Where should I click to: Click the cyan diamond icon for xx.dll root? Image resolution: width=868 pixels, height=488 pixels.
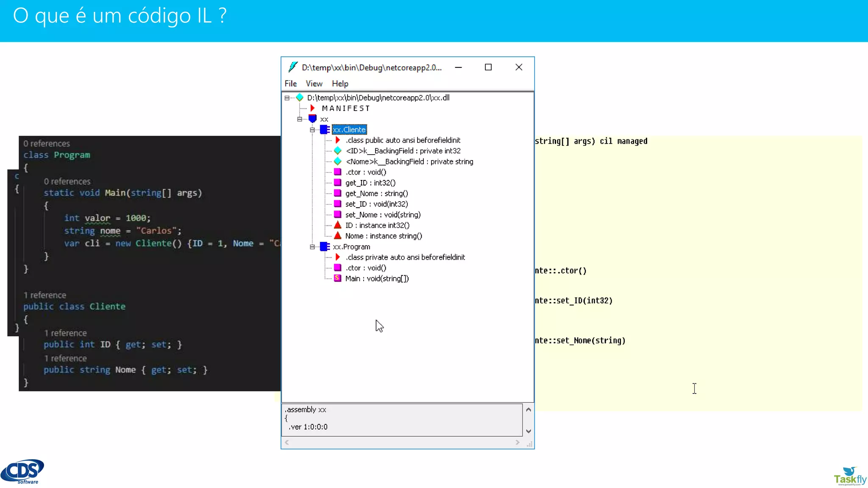click(300, 97)
